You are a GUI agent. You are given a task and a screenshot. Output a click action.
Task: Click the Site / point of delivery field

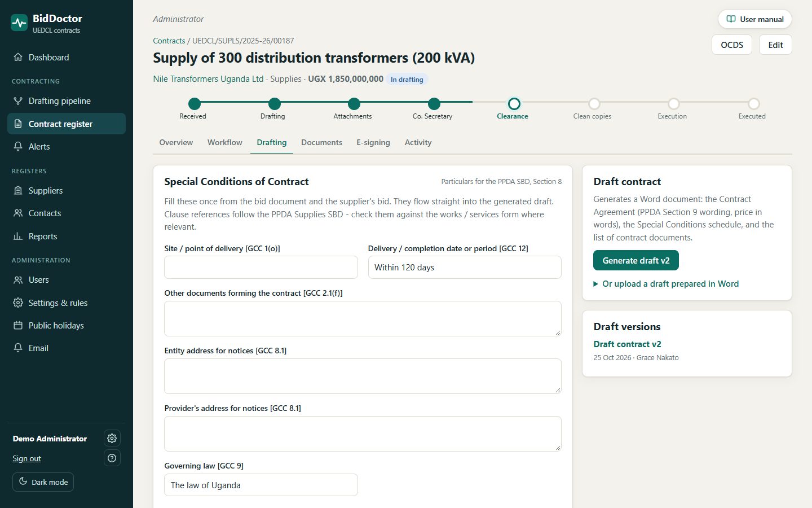(x=261, y=268)
